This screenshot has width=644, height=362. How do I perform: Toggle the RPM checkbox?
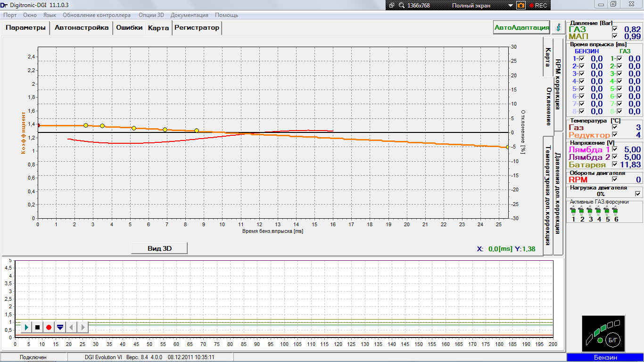614,180
